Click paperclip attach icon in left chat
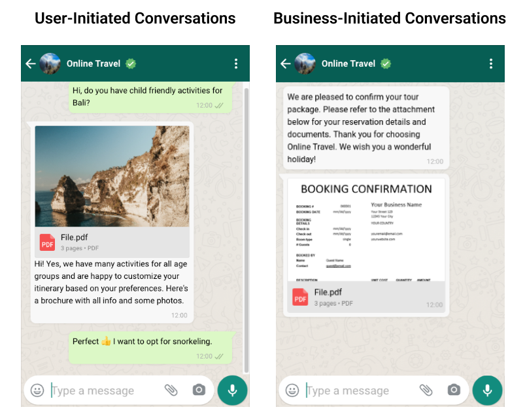Image resolution: width=525 pixels, height=420 pixels. 171,391
